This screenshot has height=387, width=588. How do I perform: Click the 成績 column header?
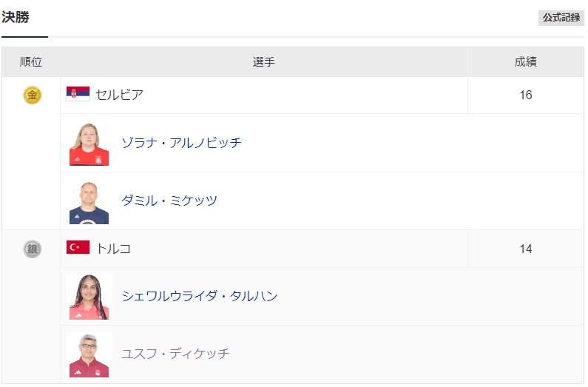tap(525, 62)
